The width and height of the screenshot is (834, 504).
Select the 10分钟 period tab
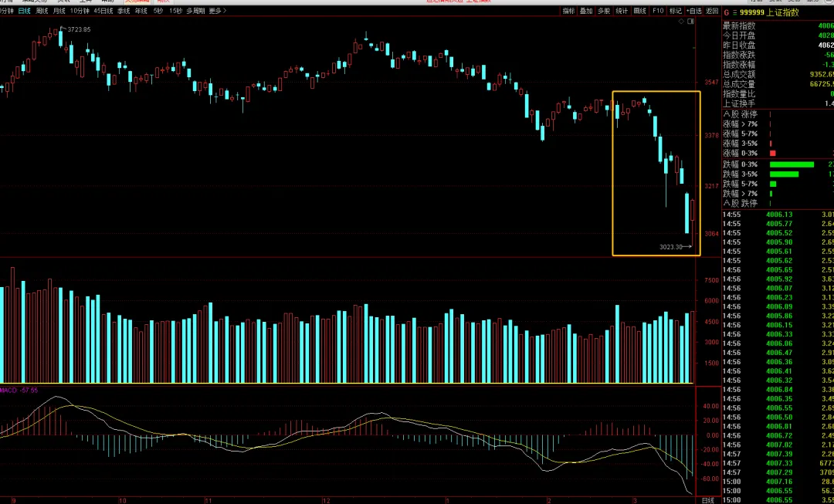click(80, 11)
